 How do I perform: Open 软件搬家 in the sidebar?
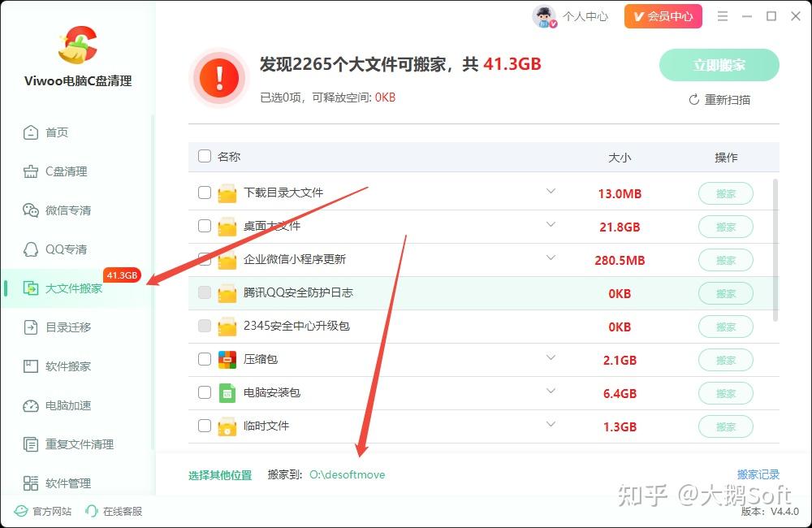(x=68, y=366)
